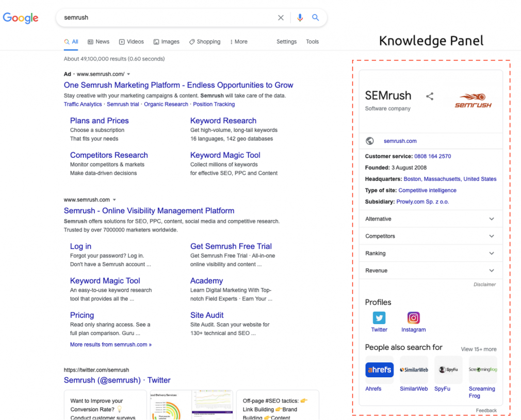Click share icon next to SEMrush title
The width and height of the screenshot is (521, 420).
coord(430,96)
